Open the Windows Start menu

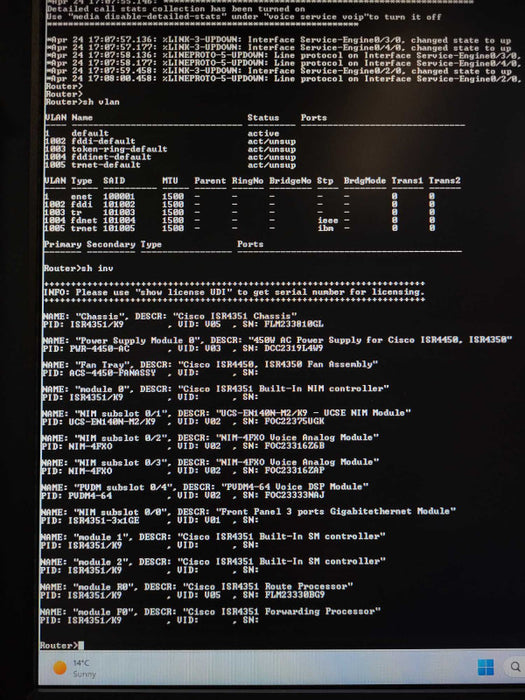coord(485,667)
